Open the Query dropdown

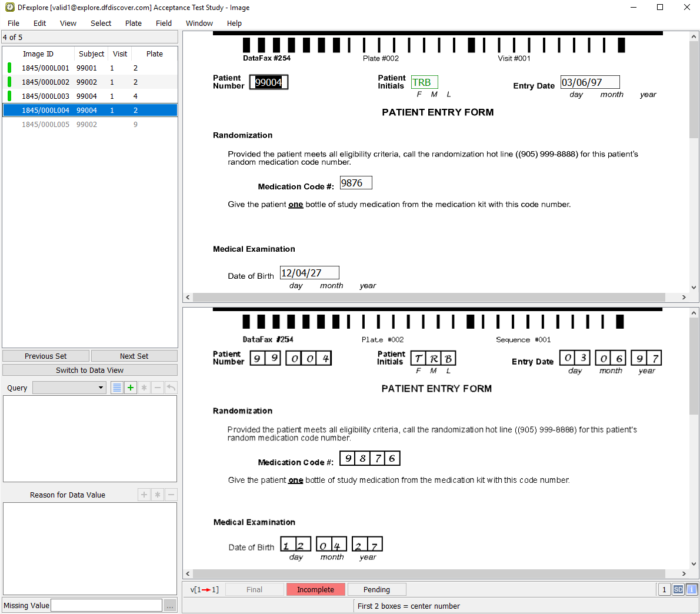(x=69, y=388)
